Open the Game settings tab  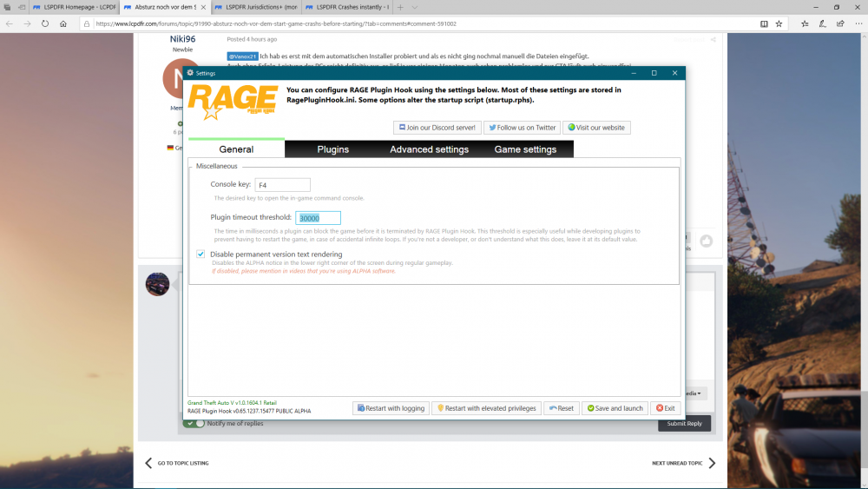pyautogui.click(x=525, y=149)
